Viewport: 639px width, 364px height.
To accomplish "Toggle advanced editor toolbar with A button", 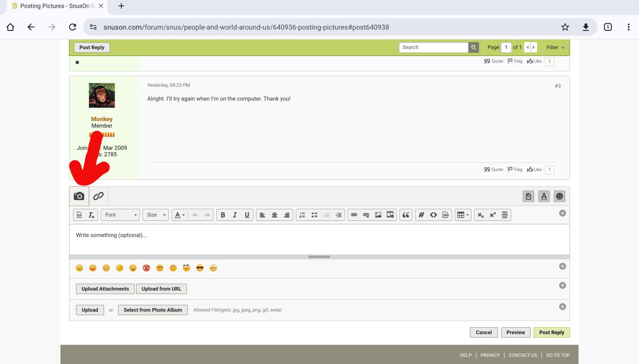I will pos(544,196).
